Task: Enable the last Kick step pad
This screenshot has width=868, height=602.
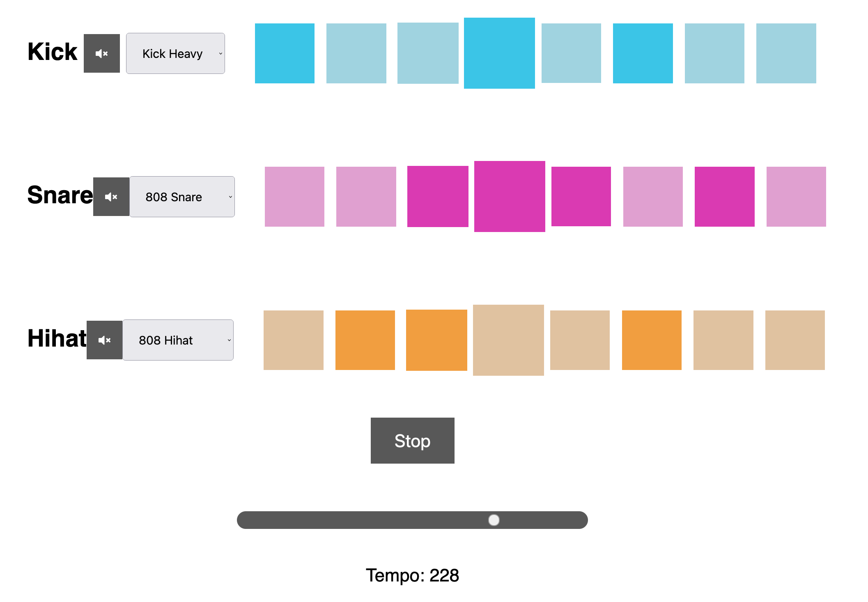Action: 786,53
